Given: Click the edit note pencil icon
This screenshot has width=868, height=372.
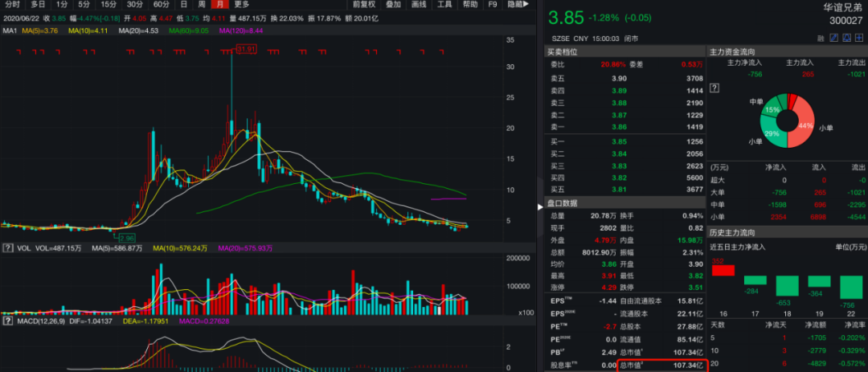Looking at the screenshot, I should pos(833,37).
